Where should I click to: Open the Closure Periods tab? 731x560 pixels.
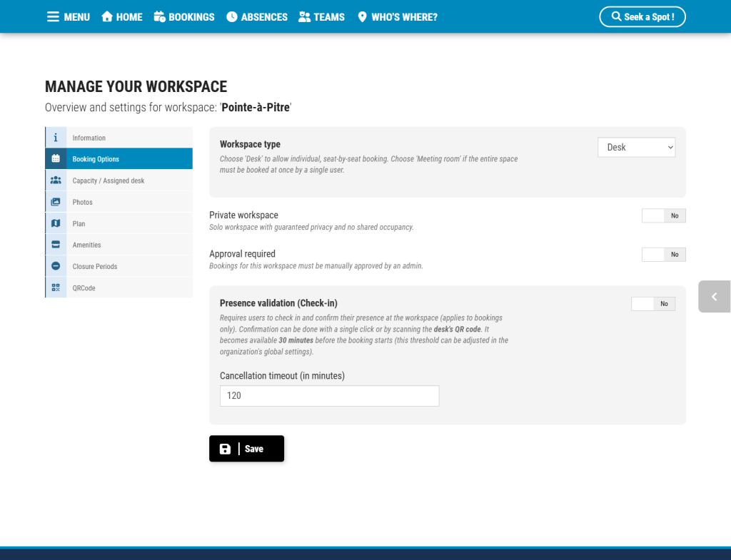click(119, 266)
